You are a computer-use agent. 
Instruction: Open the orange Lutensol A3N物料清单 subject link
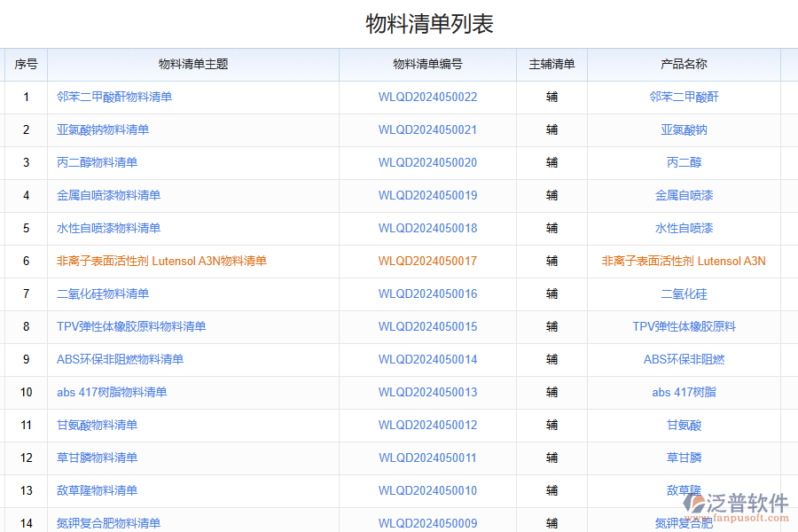click(161, 261)
